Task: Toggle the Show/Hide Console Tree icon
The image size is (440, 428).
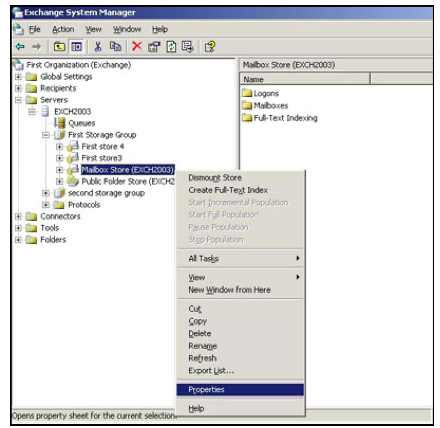Action: tap(77, 47)
